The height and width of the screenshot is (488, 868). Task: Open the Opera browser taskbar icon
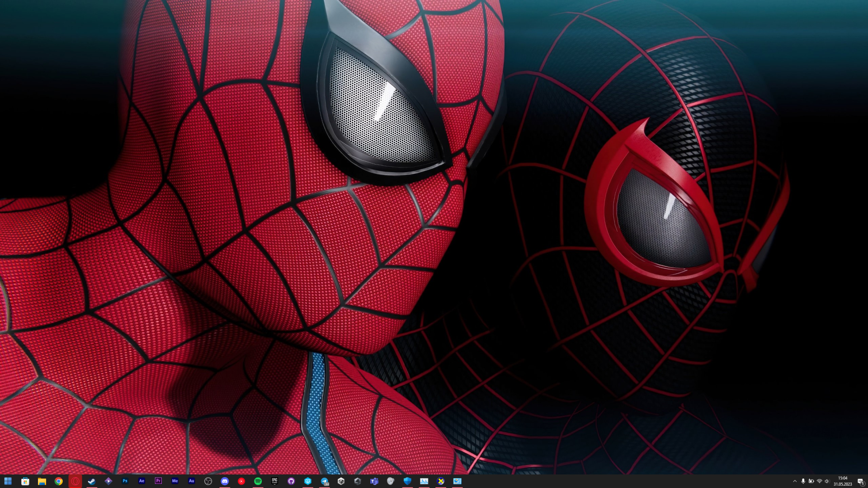[75, 481]
